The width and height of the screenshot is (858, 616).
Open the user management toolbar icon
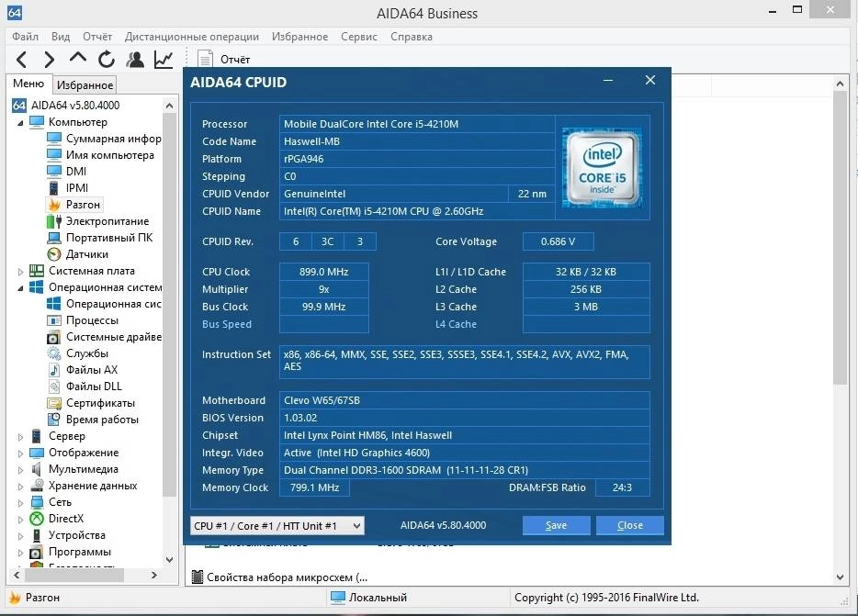pos(135,59)
